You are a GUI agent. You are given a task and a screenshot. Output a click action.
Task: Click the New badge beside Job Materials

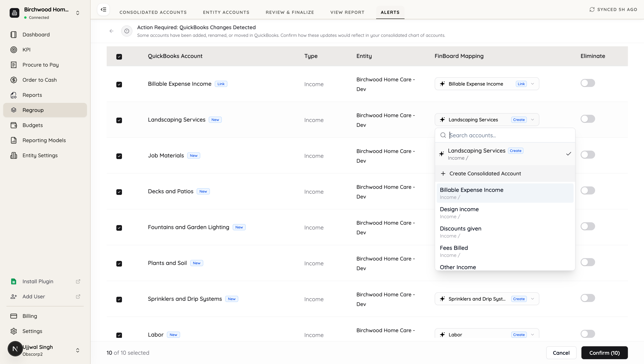193,156
